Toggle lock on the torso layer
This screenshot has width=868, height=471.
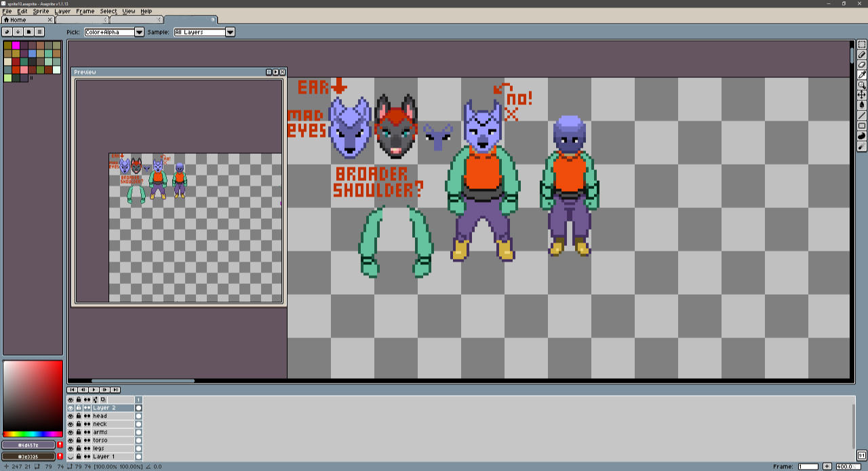pos(79,441)
